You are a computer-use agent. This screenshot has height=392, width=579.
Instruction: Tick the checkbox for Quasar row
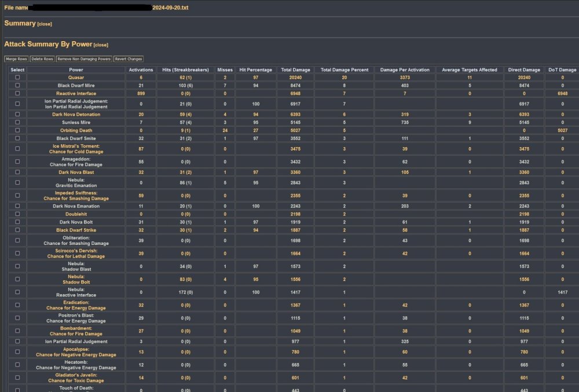coord(17,77)
